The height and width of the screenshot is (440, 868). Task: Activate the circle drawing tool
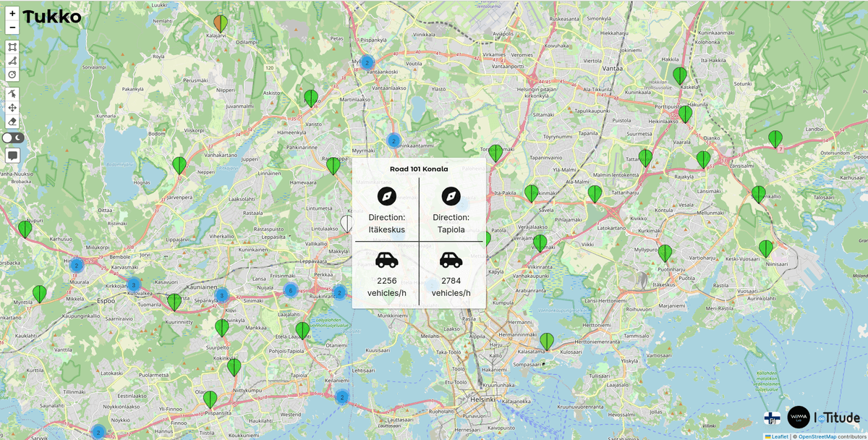(x=12, y=75)
